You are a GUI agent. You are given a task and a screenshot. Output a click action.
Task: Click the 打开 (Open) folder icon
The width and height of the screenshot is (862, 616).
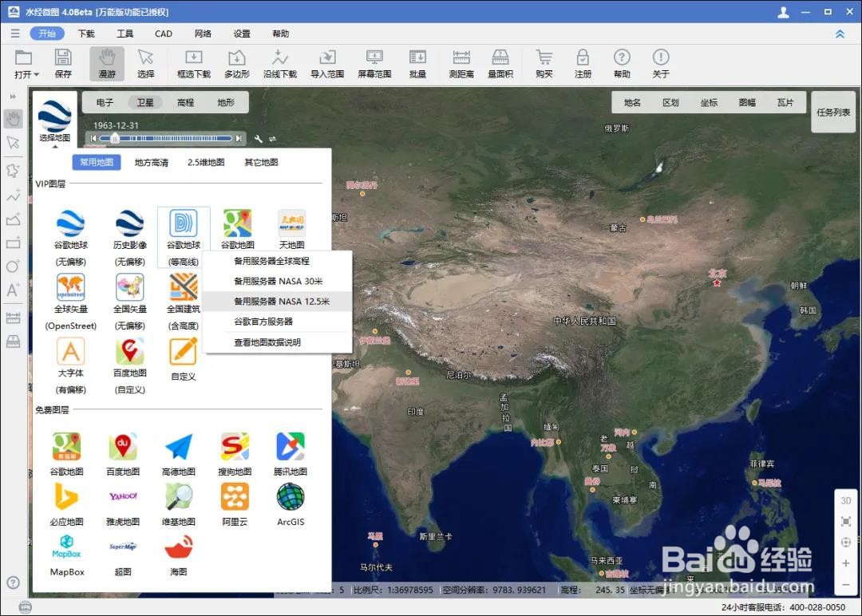(23, 57)
